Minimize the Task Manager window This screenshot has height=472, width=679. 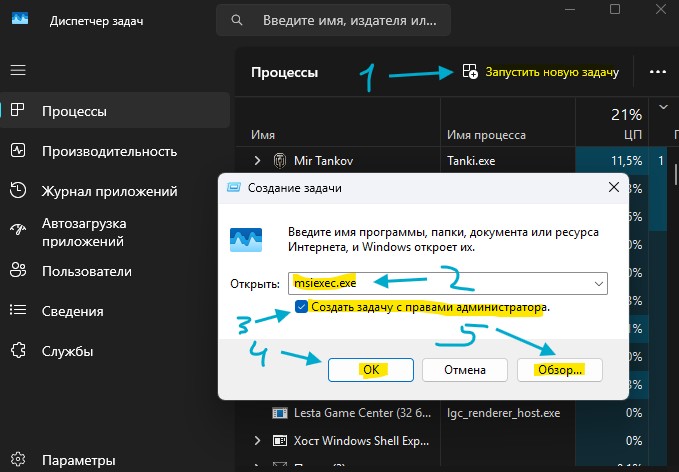(570, 9)
